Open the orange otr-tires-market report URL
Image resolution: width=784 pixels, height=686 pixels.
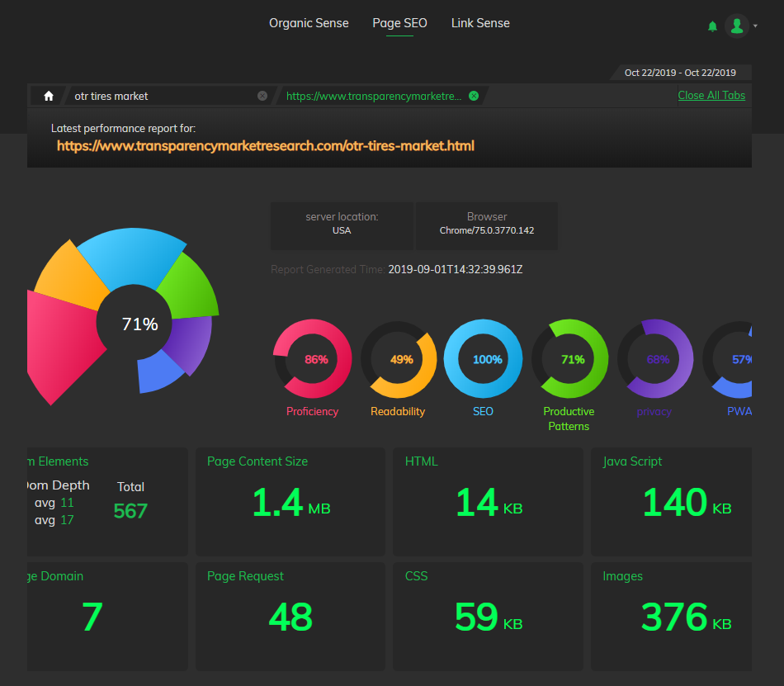point(266,146)
